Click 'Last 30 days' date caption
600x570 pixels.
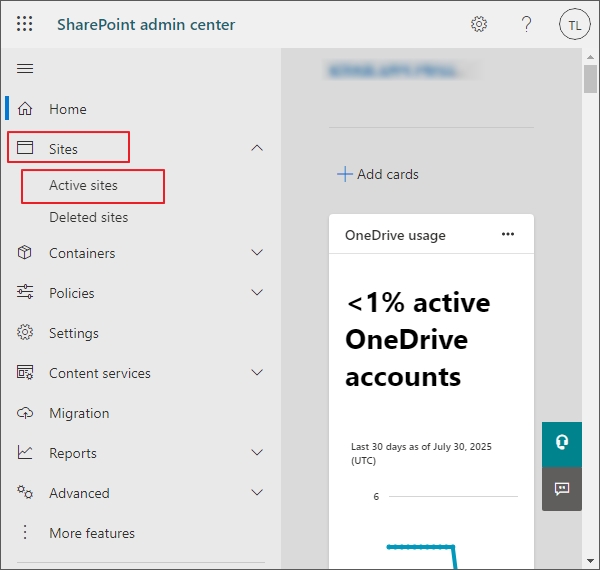[x=421, y=453]
